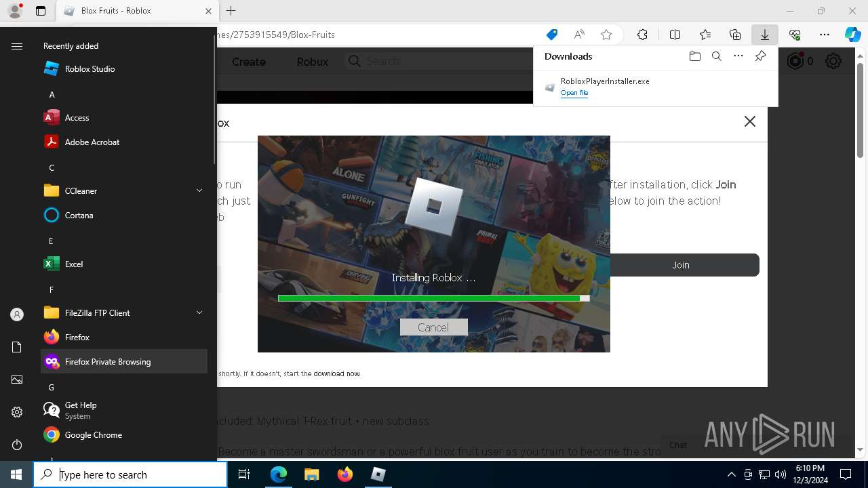Open the notifications center icon

(x=846, y=474)
